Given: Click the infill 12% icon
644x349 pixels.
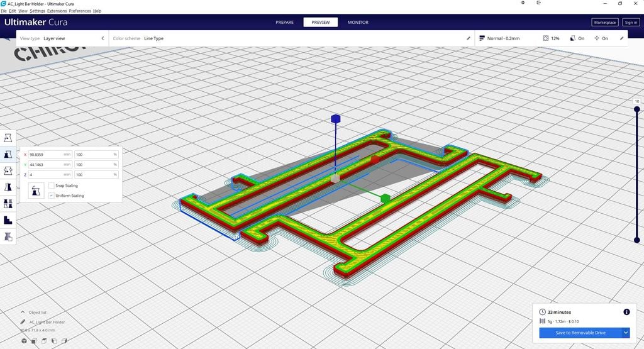Looking at the screenshot, I should click(x=546, y=38).
